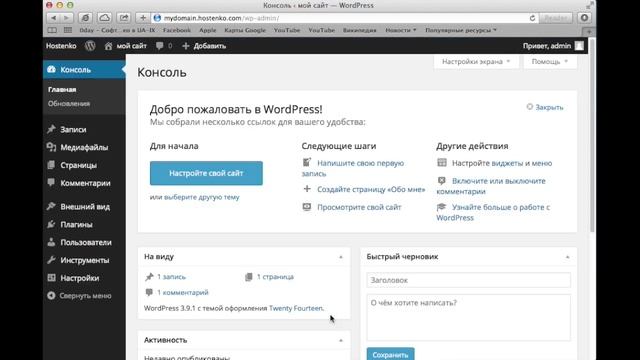This screenshot has width=640, height=360.
Task: Click the WordPress logo in the admin bar
Action: click(x=90, y=46)
